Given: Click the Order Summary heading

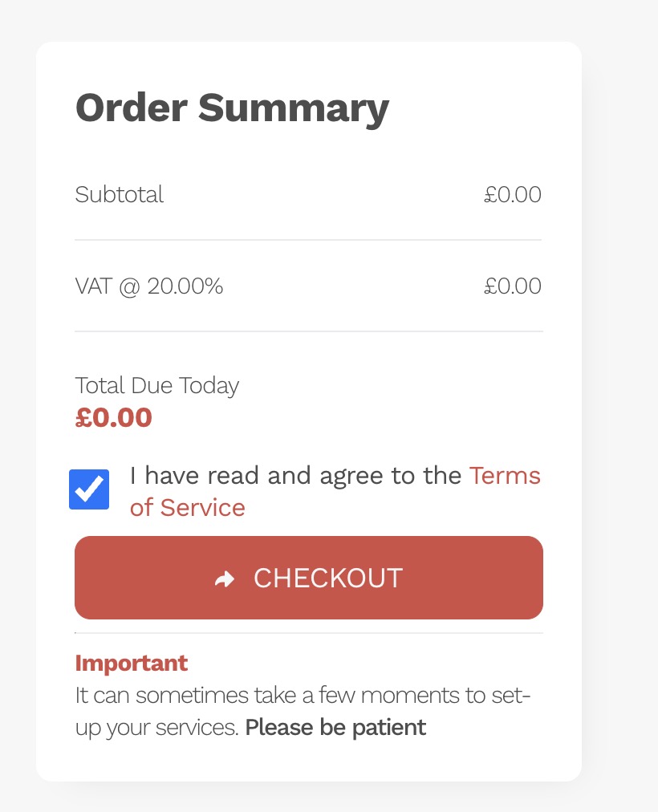Looking at the screenshot, I should click(x=232, y=108).
